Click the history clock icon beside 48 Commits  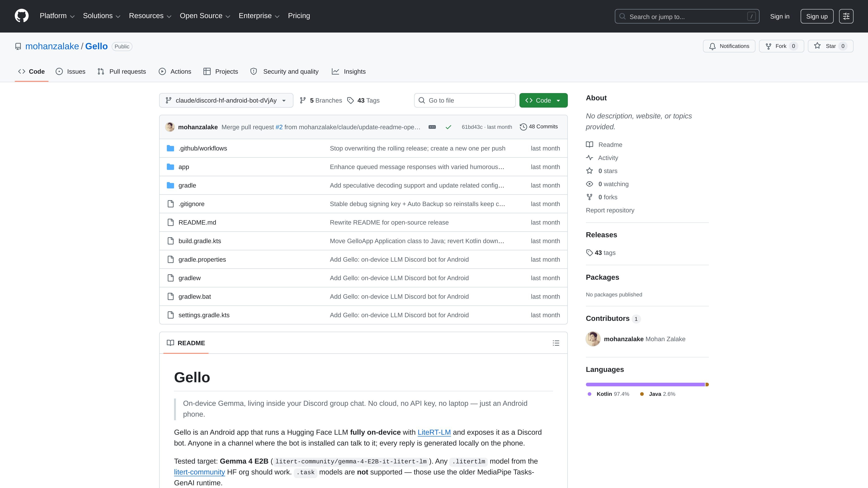tap(523, 127)
